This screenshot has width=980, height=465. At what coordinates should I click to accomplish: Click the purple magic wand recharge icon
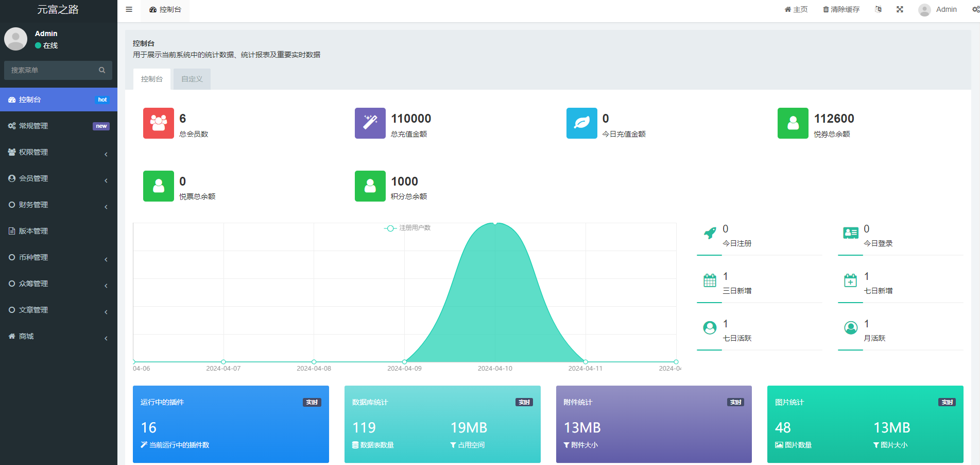point(370,123)
